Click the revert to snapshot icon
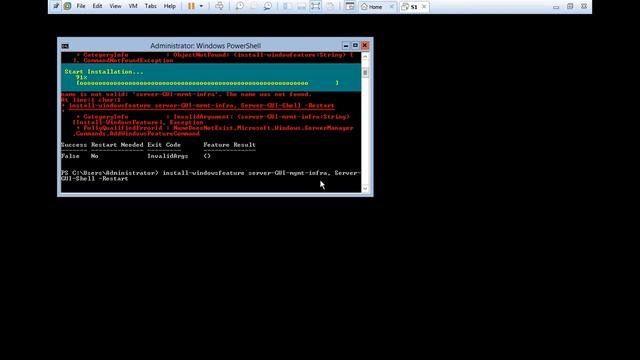The height and width of the screenshot is (360, 640). pyautogui.click(x=253, y=6)
